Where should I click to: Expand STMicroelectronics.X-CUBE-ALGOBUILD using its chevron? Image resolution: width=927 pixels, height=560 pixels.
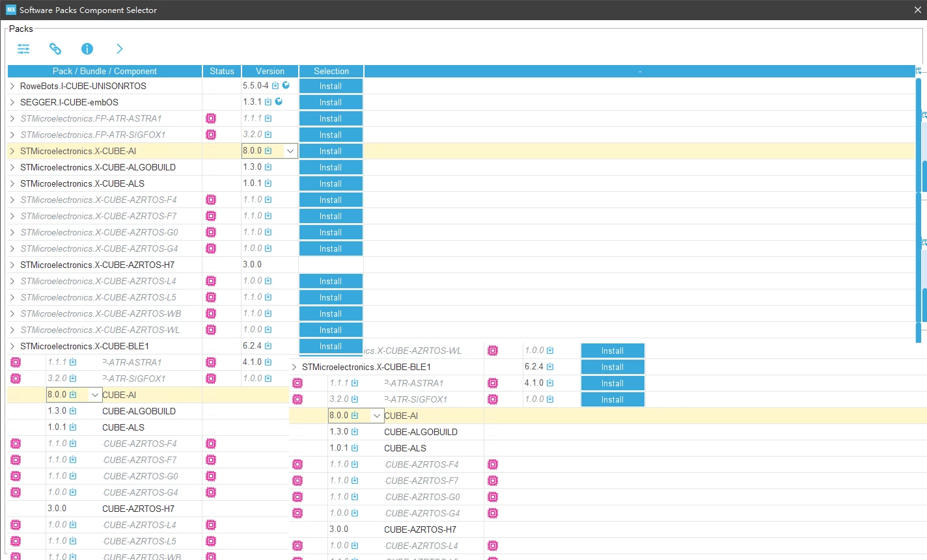(12, 167)
